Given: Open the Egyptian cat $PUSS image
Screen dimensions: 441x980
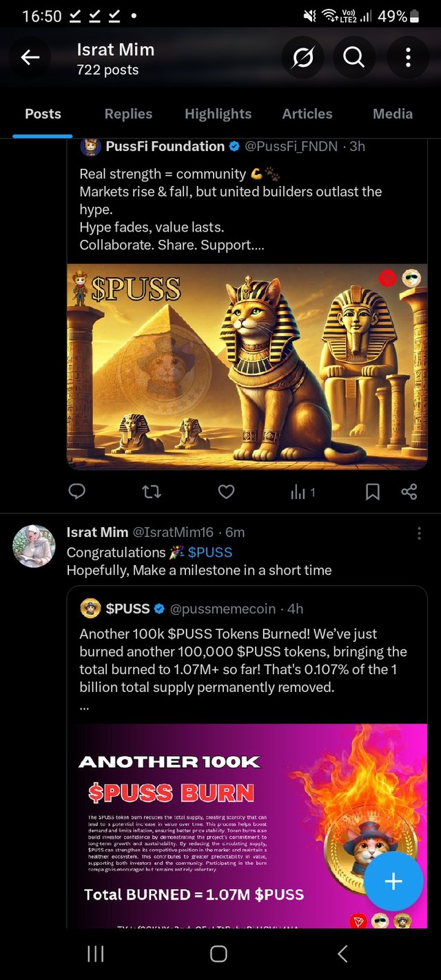Looking at the screenshot, I should (x=247, y=367).
